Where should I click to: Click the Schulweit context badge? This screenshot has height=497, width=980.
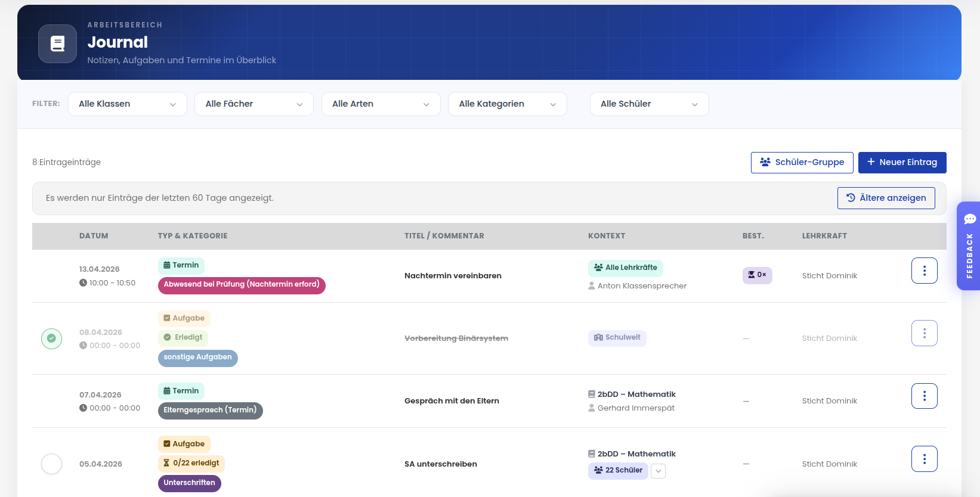pyautogui.click(x=617, y=337)
